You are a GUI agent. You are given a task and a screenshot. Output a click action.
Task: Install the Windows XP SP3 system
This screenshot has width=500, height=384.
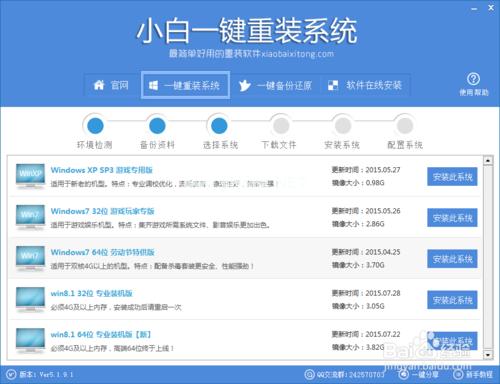click(x=452, y=176)
